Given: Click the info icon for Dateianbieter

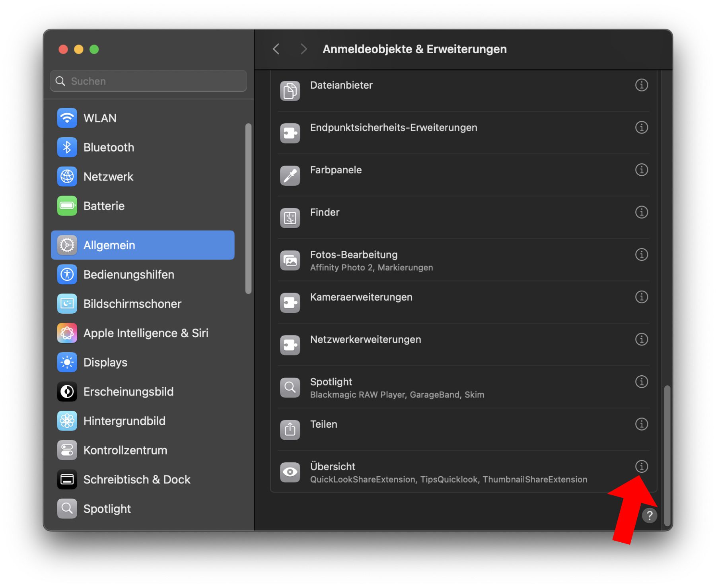Looking at the screenshot, I should click(641, 85).
